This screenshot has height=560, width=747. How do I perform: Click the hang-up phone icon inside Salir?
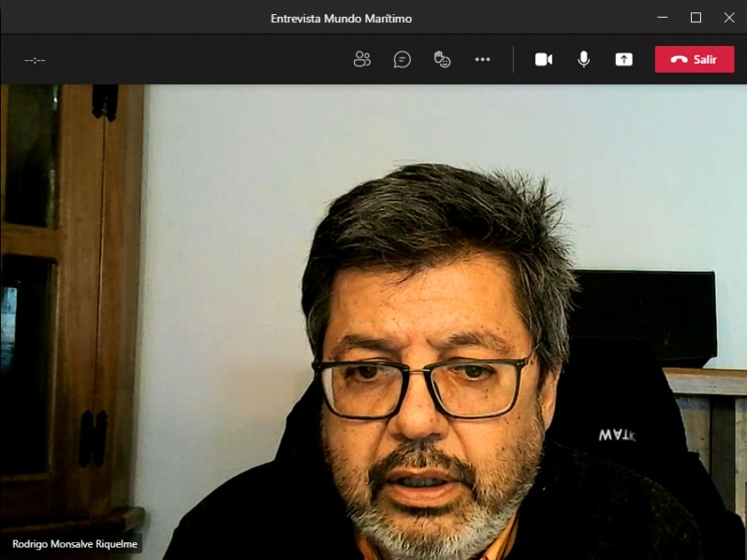pos(679,59)
